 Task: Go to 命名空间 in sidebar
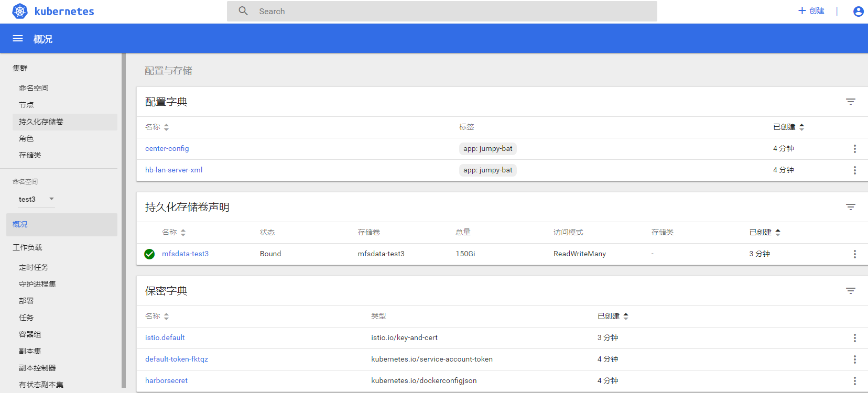click(34, 88)
